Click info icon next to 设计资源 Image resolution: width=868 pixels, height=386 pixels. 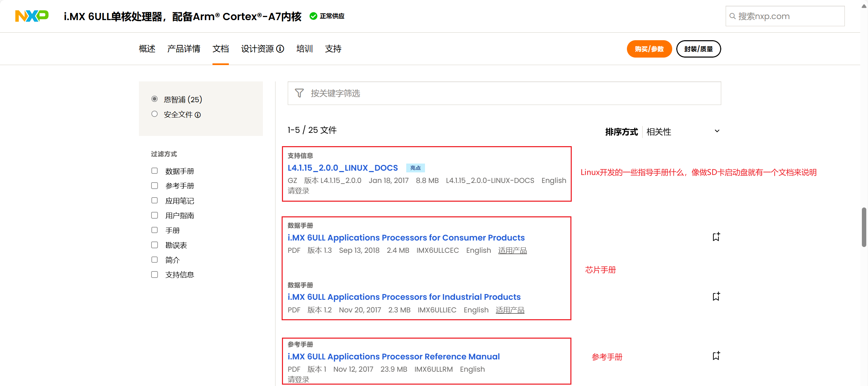(280, 49)
